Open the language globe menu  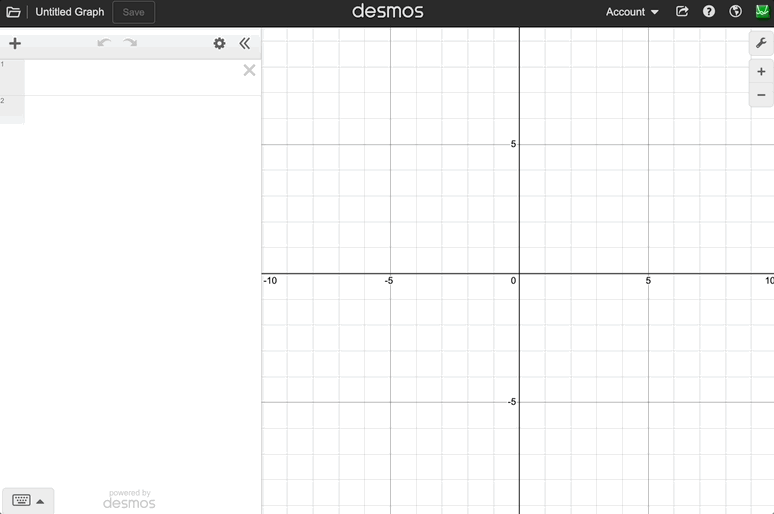(x=736, y=12)
